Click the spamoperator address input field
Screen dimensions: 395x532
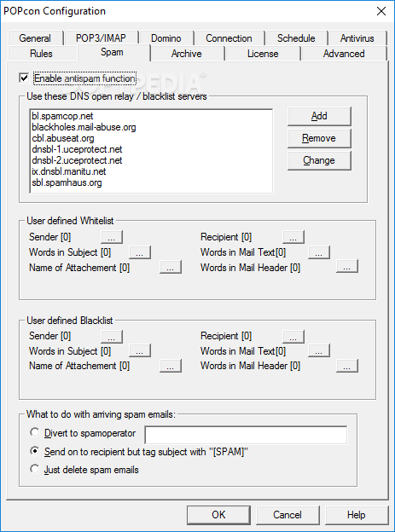pyautogui.click(x=246, y=435)
